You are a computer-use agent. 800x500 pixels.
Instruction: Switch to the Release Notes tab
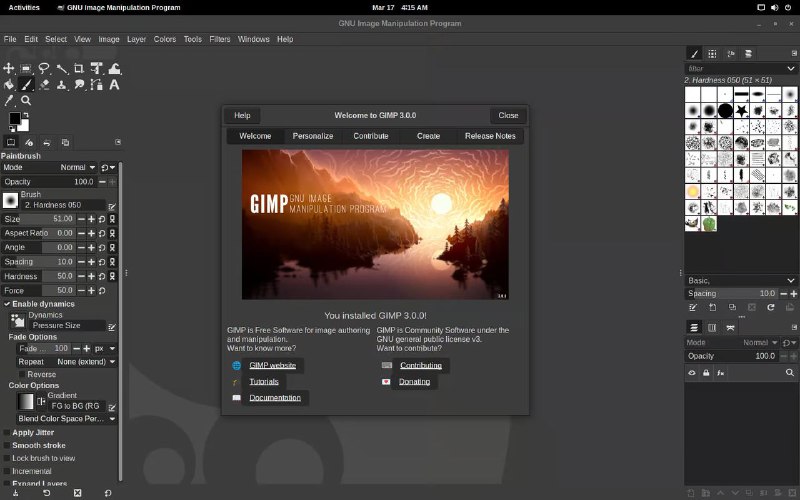click(x=490, y=136)
